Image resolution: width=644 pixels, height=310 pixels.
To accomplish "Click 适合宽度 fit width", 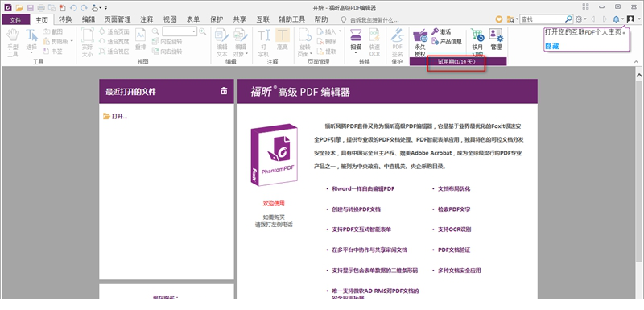I will [114, 42].
